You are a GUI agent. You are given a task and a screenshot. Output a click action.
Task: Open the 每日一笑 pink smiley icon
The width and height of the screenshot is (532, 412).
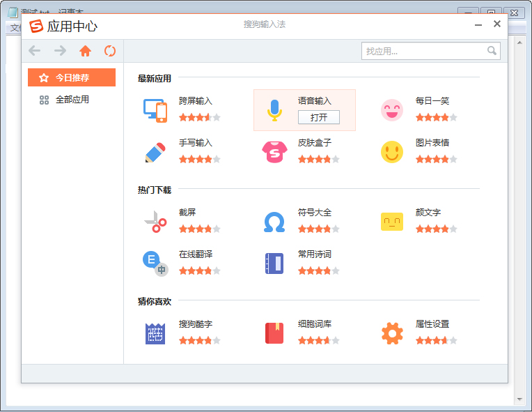coord(392,110)
